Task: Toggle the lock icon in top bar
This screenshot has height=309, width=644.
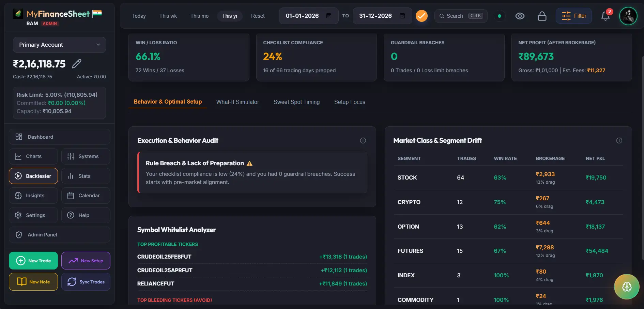Action: [542, 16]
